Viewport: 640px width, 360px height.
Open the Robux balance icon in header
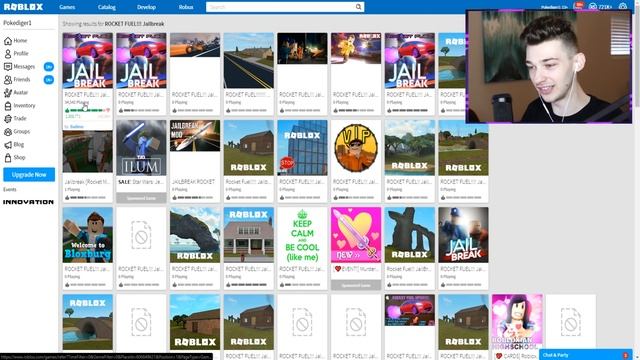pyautogui.click(x=593, y=7)
